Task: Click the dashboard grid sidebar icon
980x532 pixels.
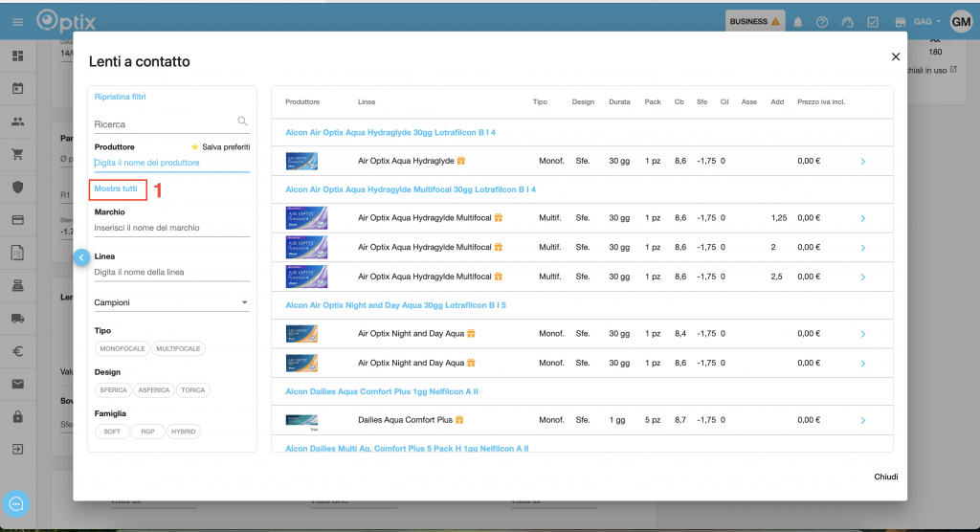Action: 17,55
